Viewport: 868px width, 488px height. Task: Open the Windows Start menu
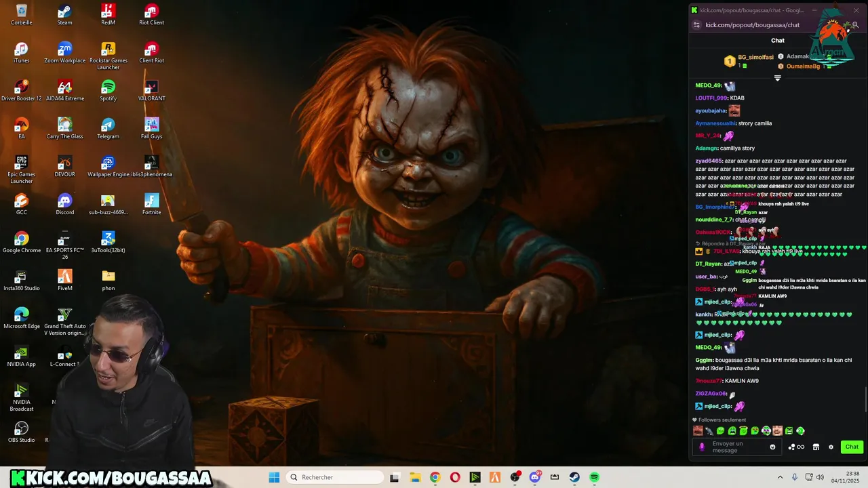(274, 477)
